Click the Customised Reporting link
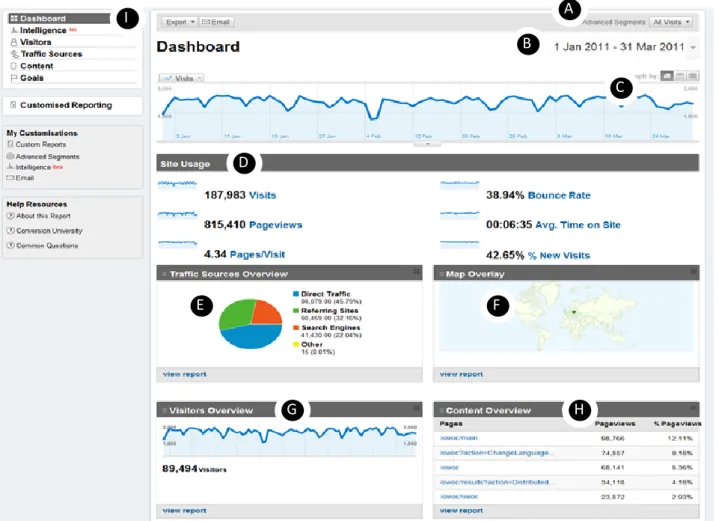Viewport: 716px width, 521px height. 66,105
